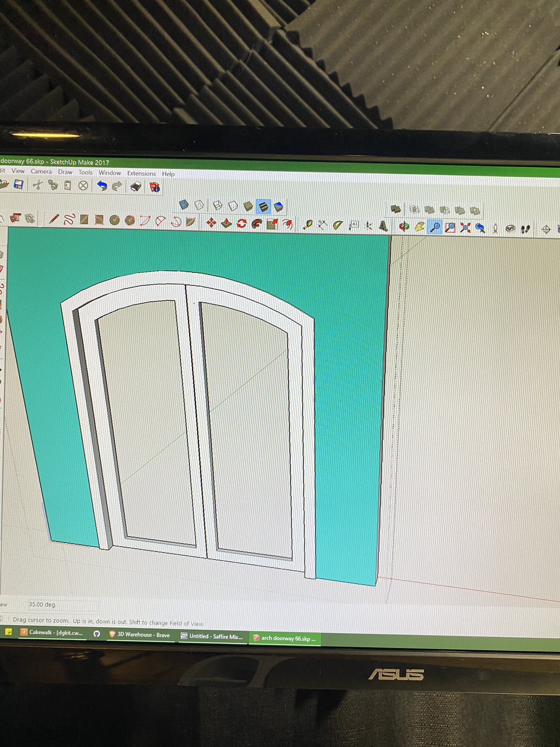Select the Tape Measure tool
Screen dimensions: 560x747
tap(308, 225)
